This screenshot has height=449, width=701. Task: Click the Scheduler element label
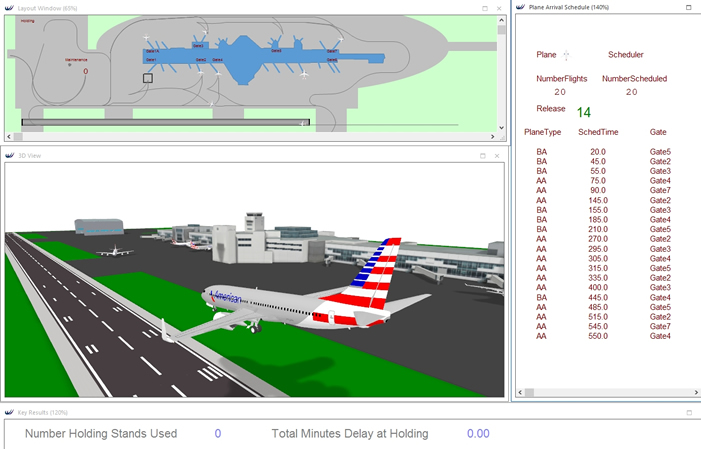pos(625,55)
